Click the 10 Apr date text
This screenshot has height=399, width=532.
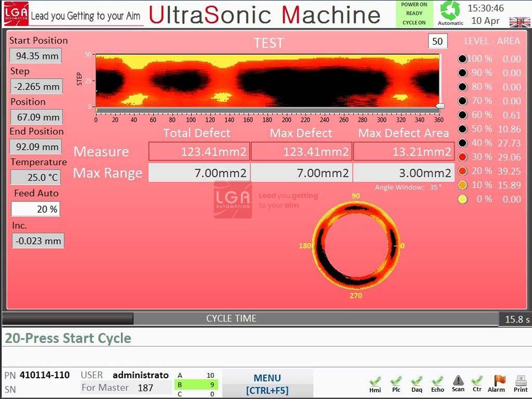click(x=485, y=21)
